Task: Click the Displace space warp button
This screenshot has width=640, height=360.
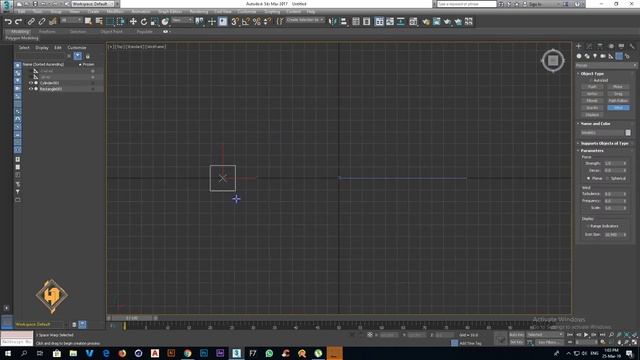Action: pos(592,115)
